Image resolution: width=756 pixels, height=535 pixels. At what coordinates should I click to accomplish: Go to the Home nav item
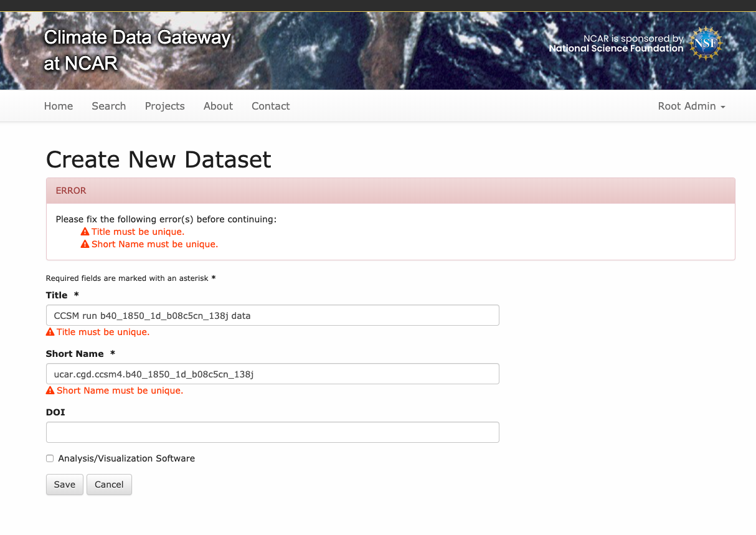pyautogui.click(x=59, y=106)
